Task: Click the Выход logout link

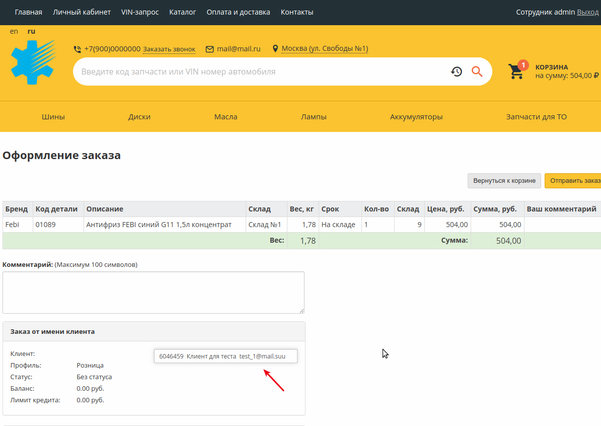Action: click(588, 12)
